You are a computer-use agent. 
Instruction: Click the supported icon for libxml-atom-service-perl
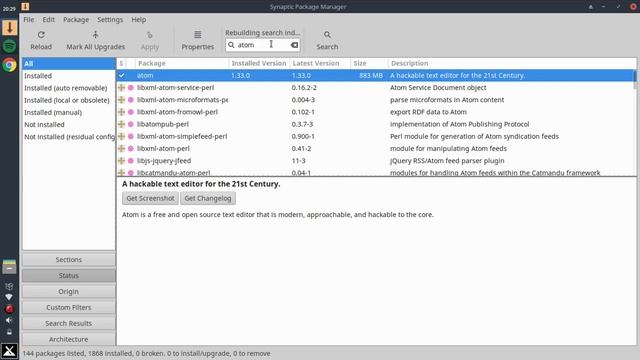tap(131, 87)
